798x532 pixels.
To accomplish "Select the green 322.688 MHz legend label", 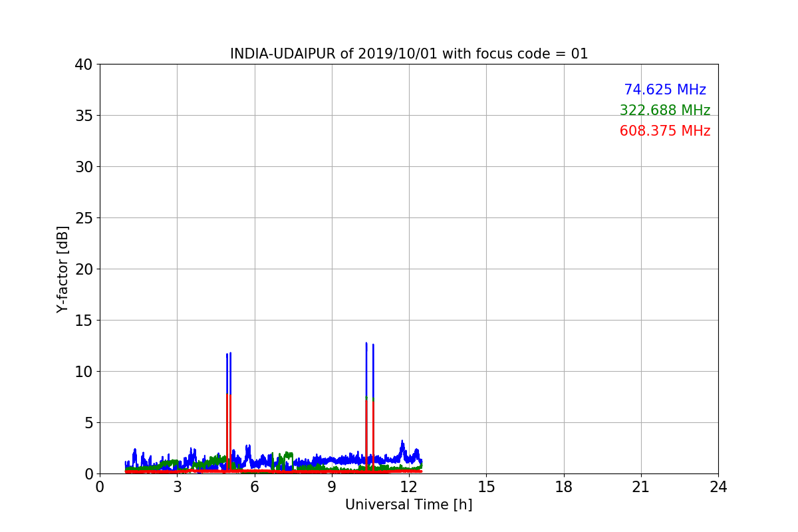I will [665, 110].
